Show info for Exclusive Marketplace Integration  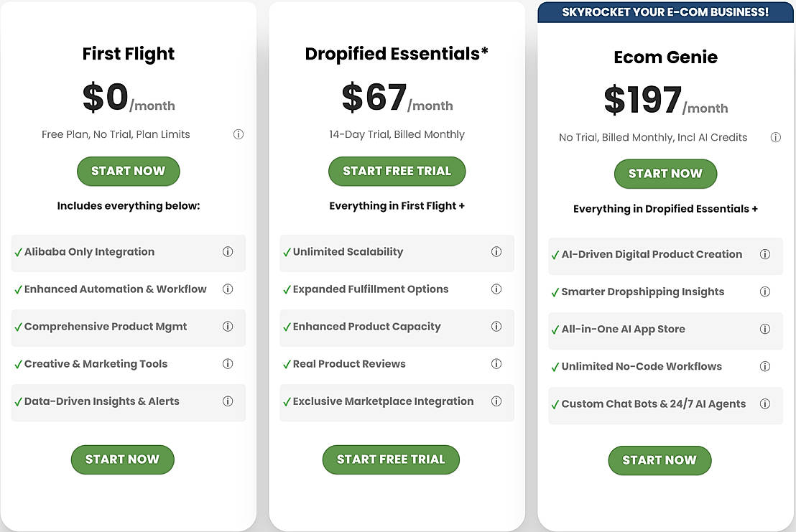point(496,401)
